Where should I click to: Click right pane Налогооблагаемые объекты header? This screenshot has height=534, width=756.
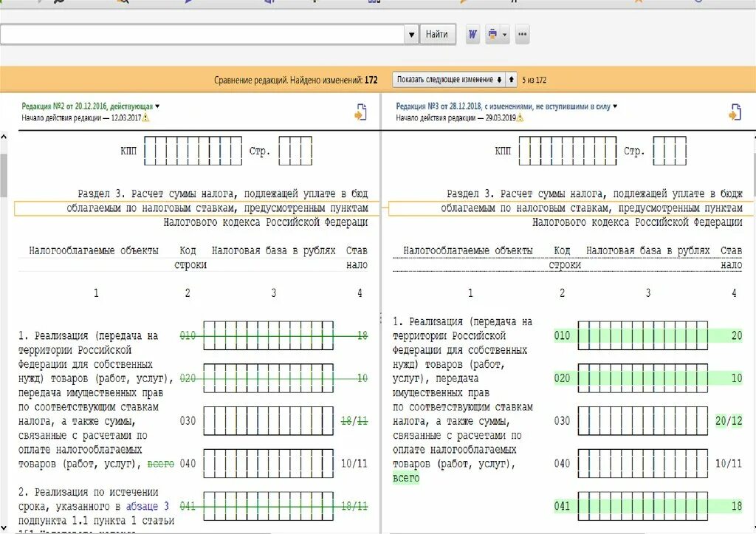tap(467, 250)
